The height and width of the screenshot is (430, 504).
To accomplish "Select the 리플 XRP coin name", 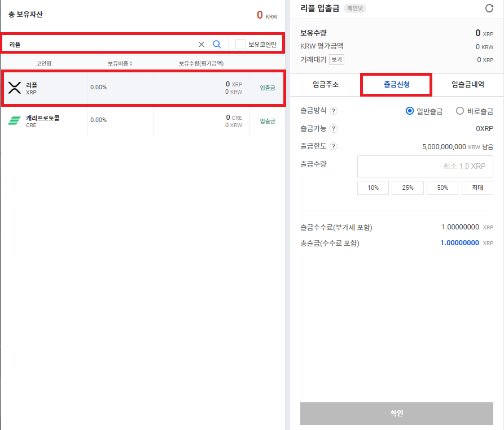I will pos(32,88).
